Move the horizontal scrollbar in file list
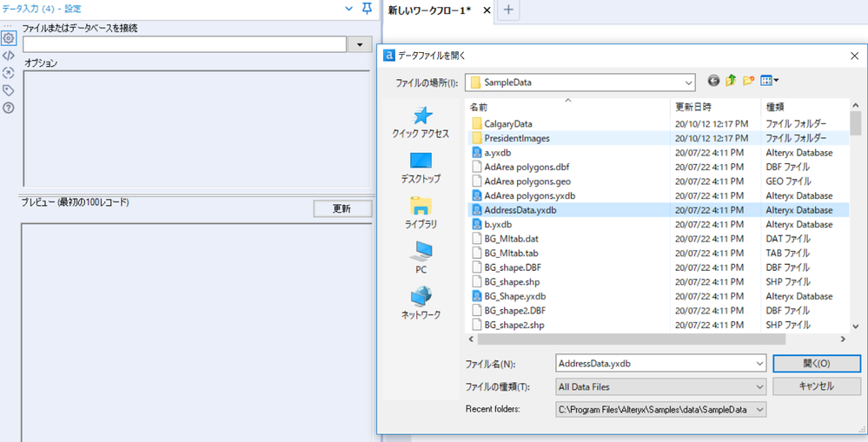 pos(631,340)
